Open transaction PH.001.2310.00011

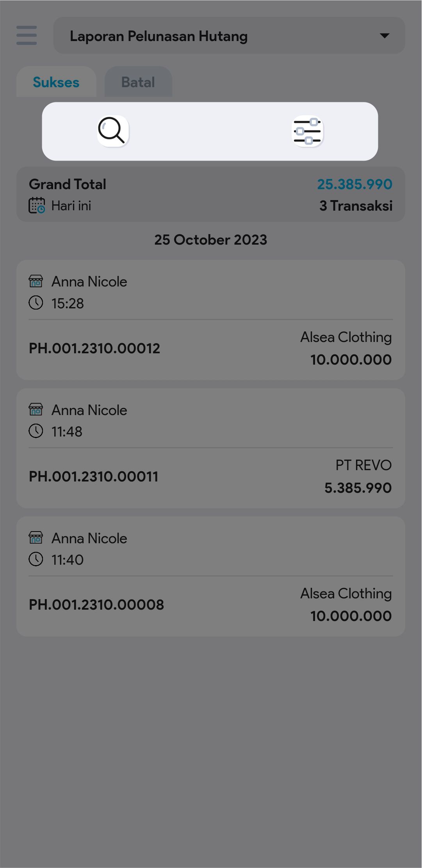pyautogui.click(x=94, y=477)
